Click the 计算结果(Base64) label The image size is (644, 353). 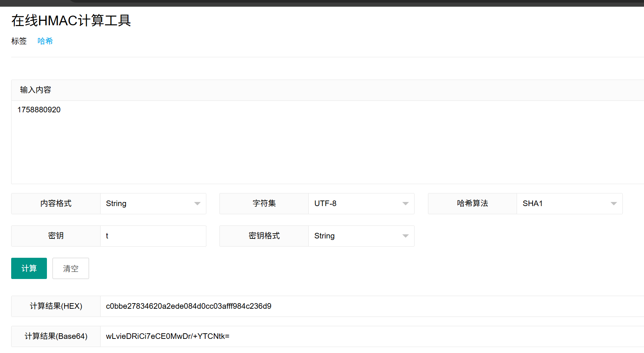56,336
